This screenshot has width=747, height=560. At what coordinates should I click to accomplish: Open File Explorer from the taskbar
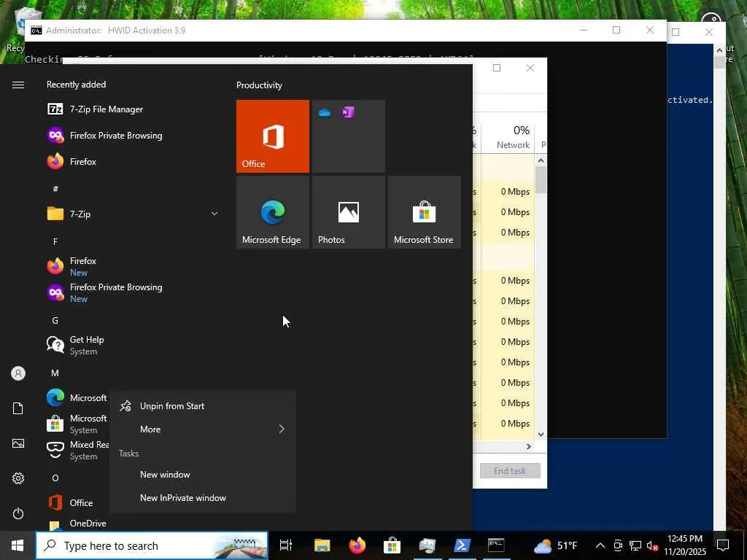click(x=322, y=545)
